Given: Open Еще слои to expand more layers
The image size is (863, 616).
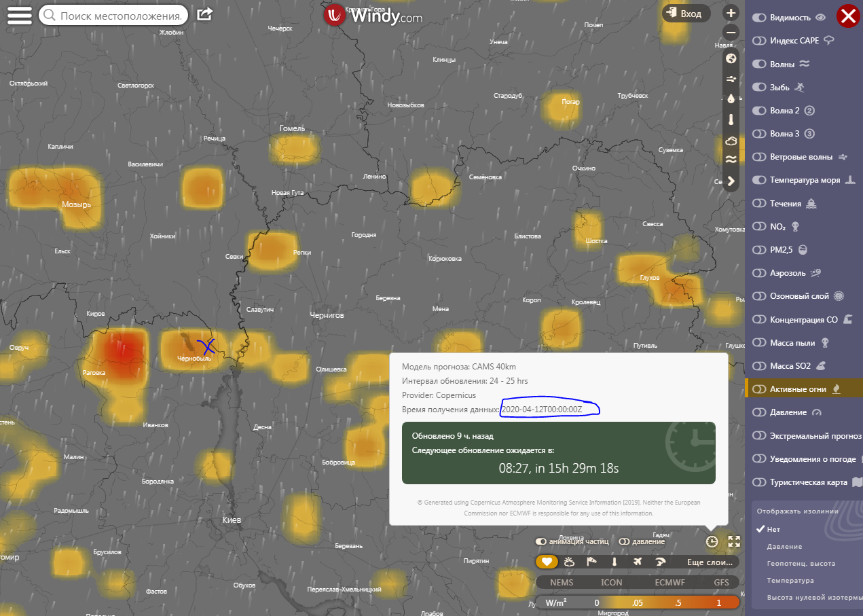Looking at the screenshot, I should 710,562.
